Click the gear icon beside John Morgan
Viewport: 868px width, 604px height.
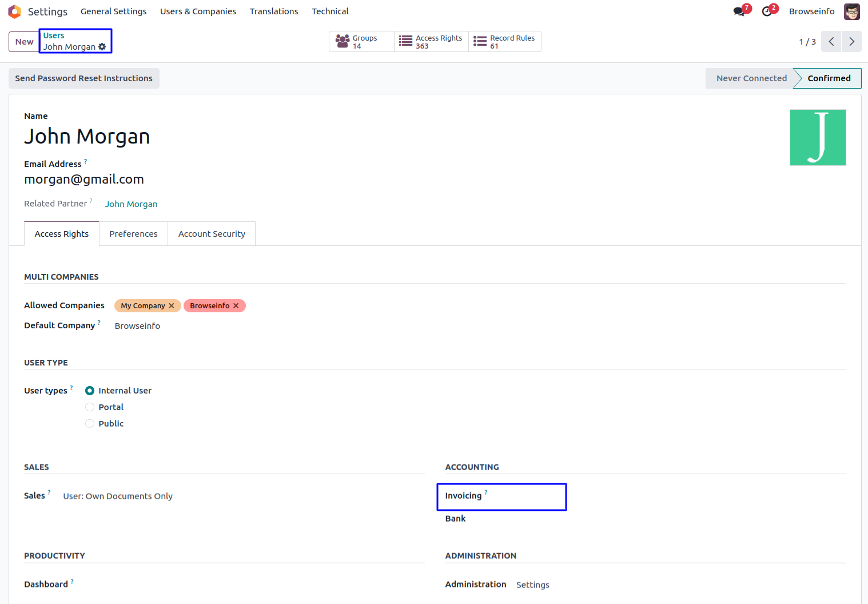[102, 47]
